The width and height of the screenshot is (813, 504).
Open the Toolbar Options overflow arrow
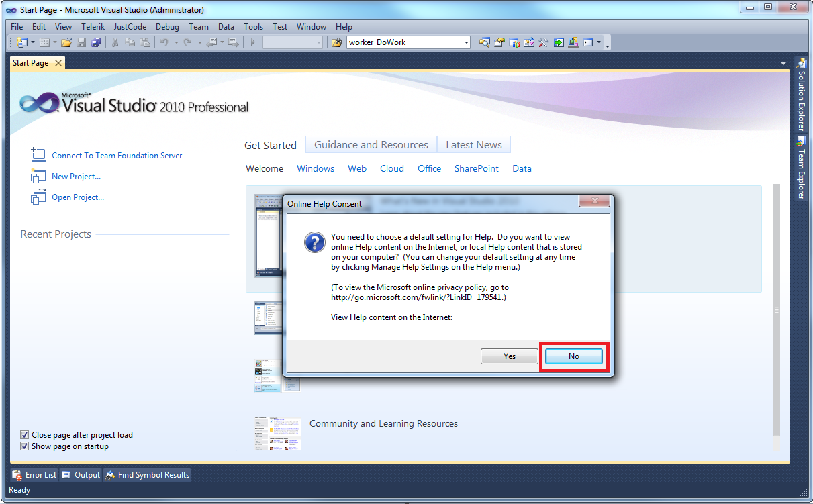pyautogui.click(x=608, y=44)
